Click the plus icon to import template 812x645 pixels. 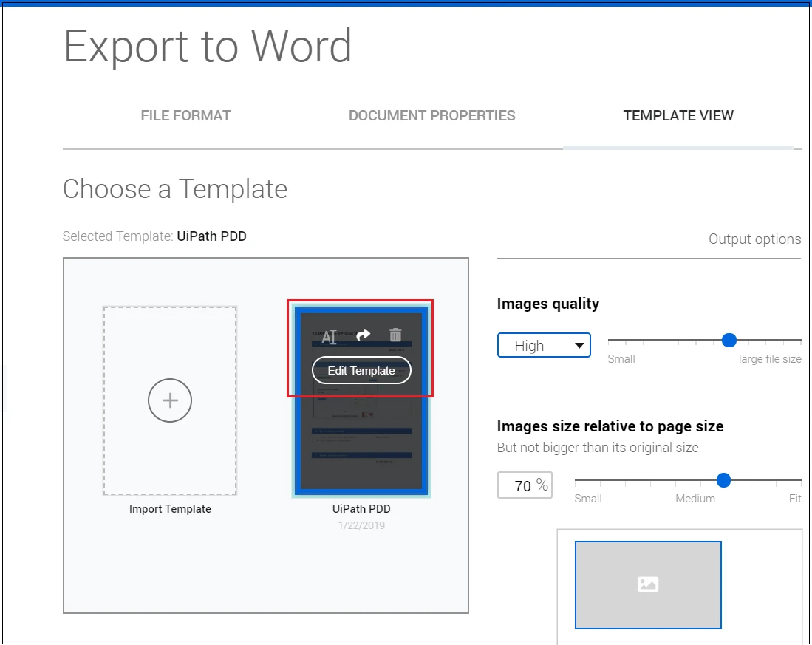point(170,400)
